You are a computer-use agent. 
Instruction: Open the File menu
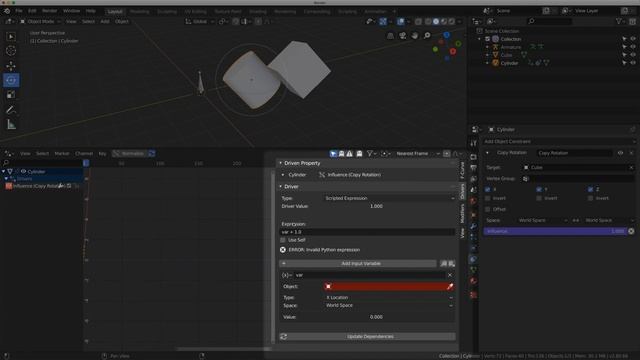coord(19,11)
